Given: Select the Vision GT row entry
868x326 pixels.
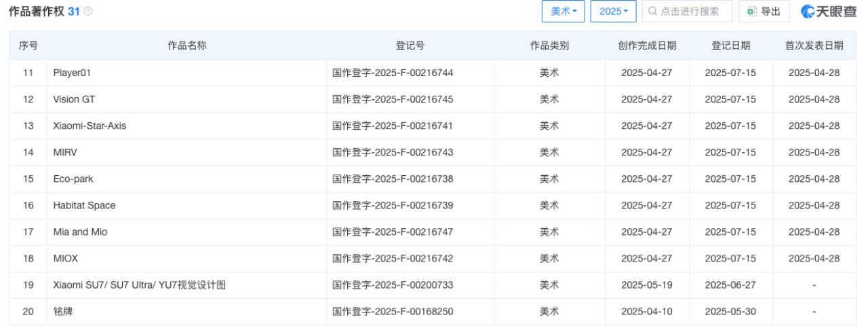Looking at the screenshot, I should point(74,99).
